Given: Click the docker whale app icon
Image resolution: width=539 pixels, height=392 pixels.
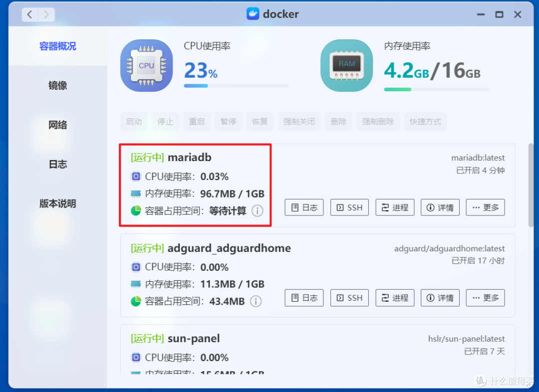Looking at the screenshot, I should 253,14.
